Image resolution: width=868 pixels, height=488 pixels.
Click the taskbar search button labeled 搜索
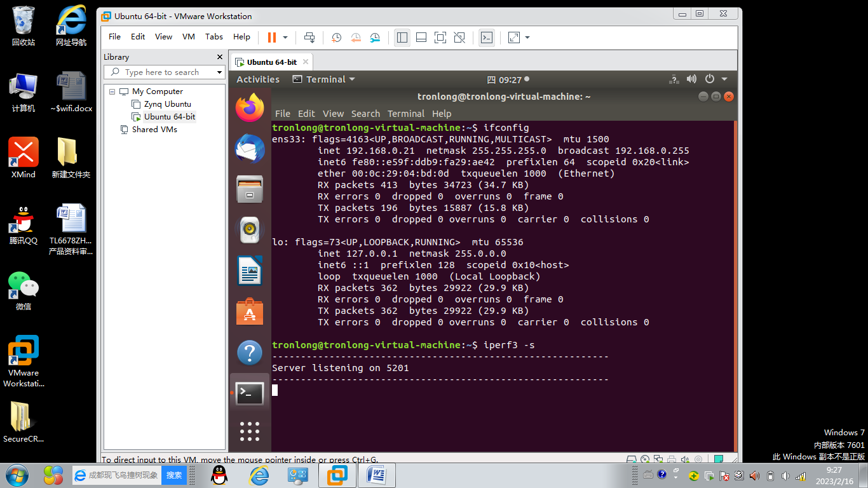[174, 475]
